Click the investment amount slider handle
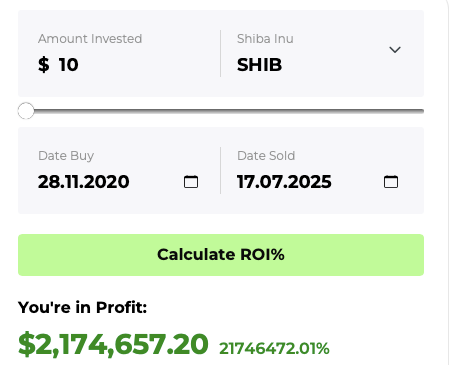 coord(26,111)
